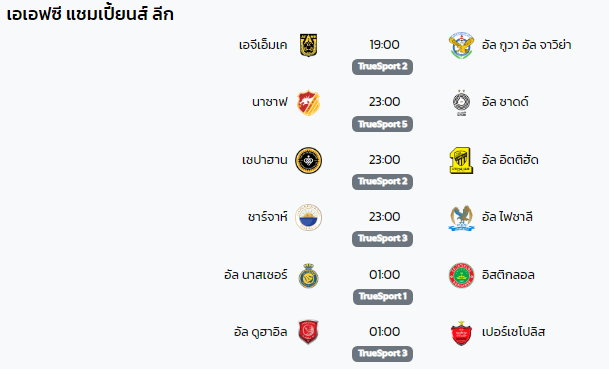Screen dimensions: 609x369
Task: Click the อิสติกลอล round emblem
Action: coord(461,275)
